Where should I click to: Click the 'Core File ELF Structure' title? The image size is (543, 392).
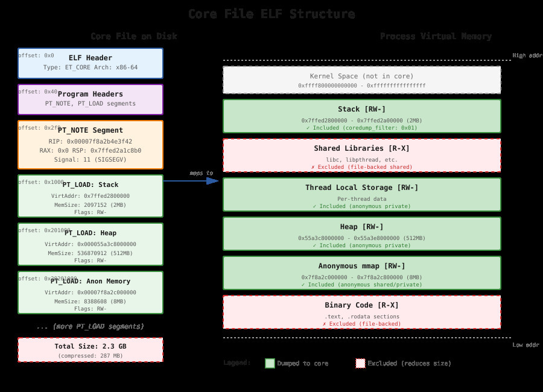click(x=271, y=14)
